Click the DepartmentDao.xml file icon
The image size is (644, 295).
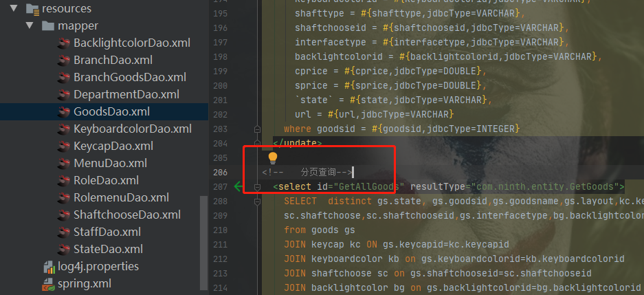pyautogui.click(x=63, y=94)
